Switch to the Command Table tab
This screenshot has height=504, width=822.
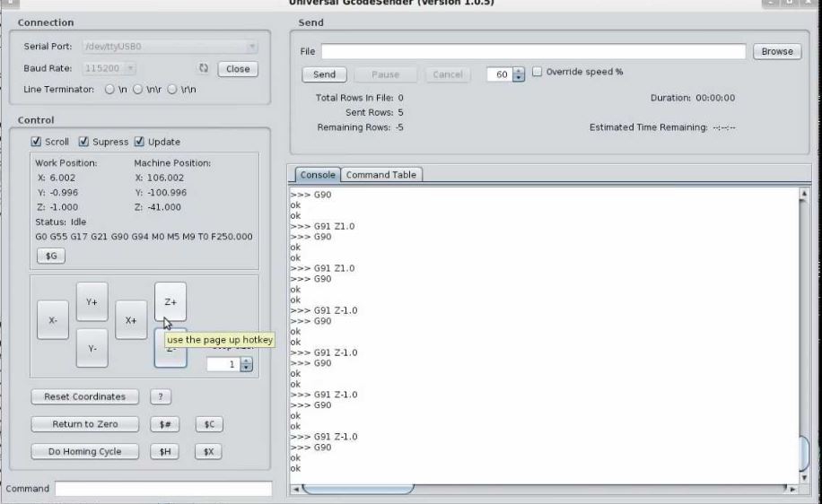[x=381, y=175]
